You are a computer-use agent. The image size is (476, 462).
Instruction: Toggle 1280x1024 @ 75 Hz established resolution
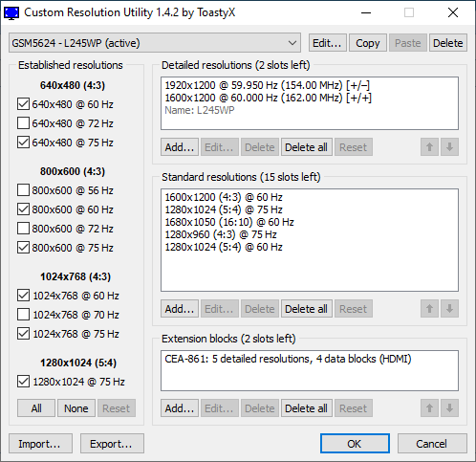click(23, 382)
